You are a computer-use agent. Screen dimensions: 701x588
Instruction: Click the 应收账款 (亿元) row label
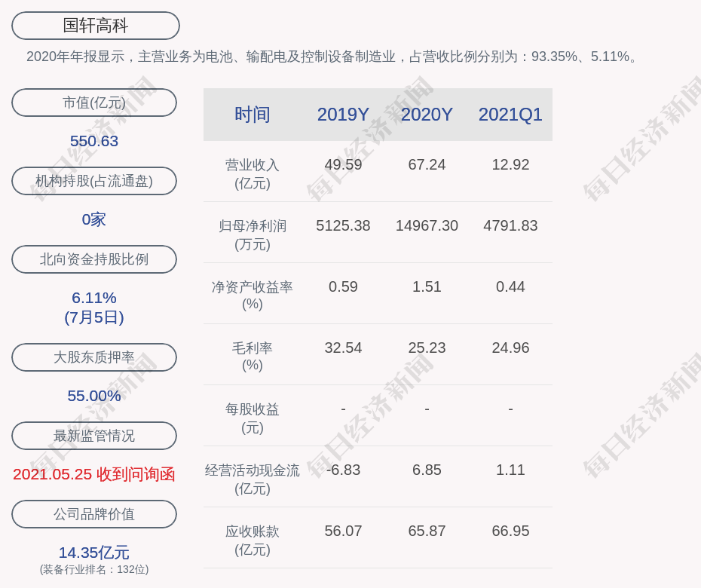click(253, 541)
